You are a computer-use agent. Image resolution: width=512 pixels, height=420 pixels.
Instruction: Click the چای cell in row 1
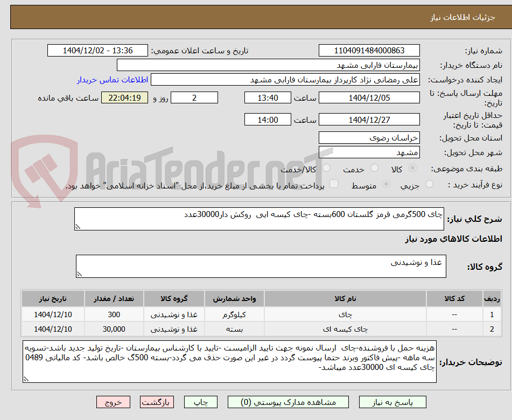pos(345,314)
